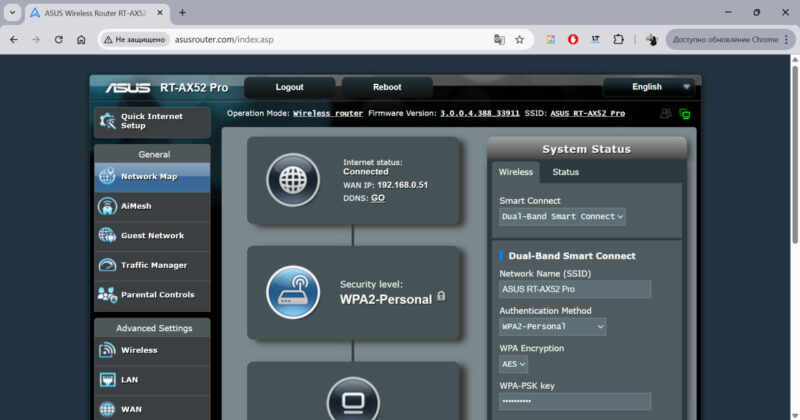Open the browser home page
Screen dimensions: 800x420
pos(81,39)
